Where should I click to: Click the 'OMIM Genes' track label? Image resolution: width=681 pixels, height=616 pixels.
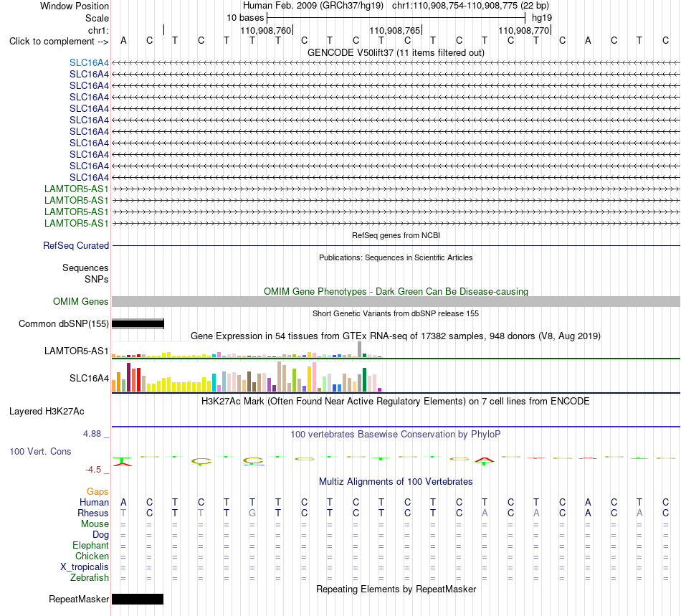(81, 301)
